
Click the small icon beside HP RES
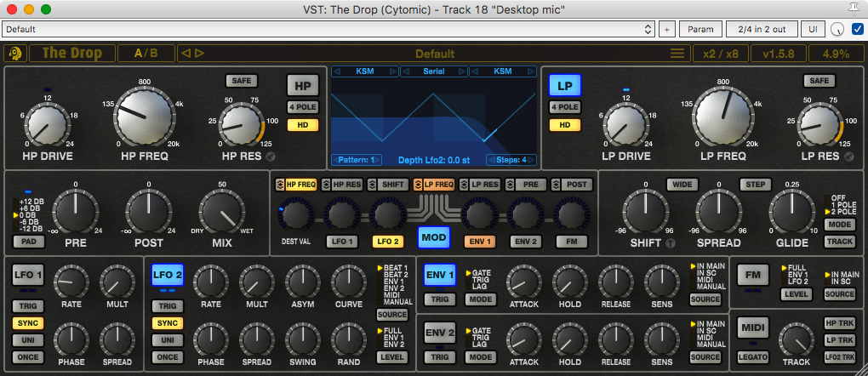[x=271, y=157]
